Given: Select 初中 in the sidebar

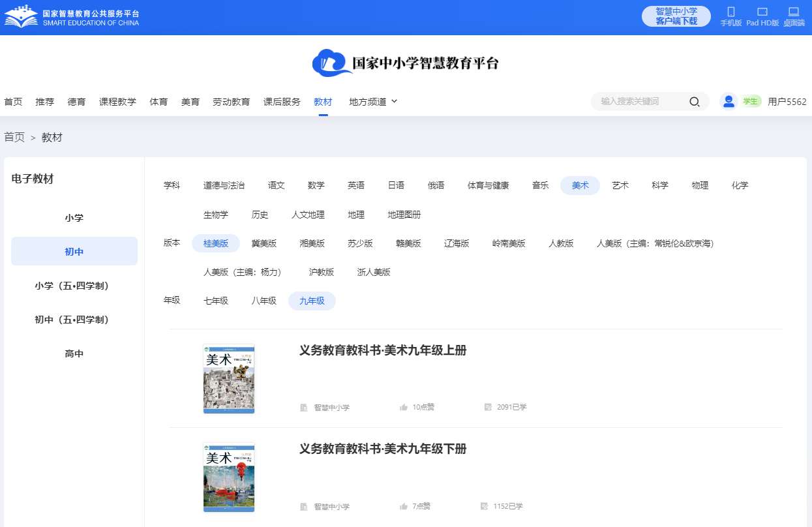Looking at the screenshot, I should tap(74, 252).
